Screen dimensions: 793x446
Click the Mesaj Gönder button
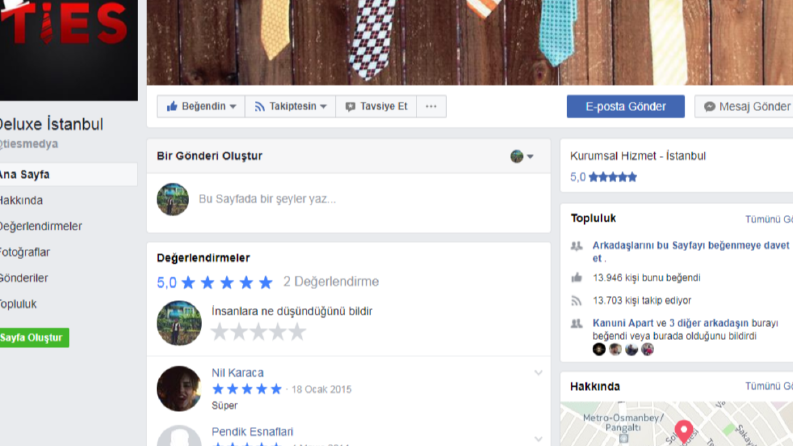click(x=744, y=107)
